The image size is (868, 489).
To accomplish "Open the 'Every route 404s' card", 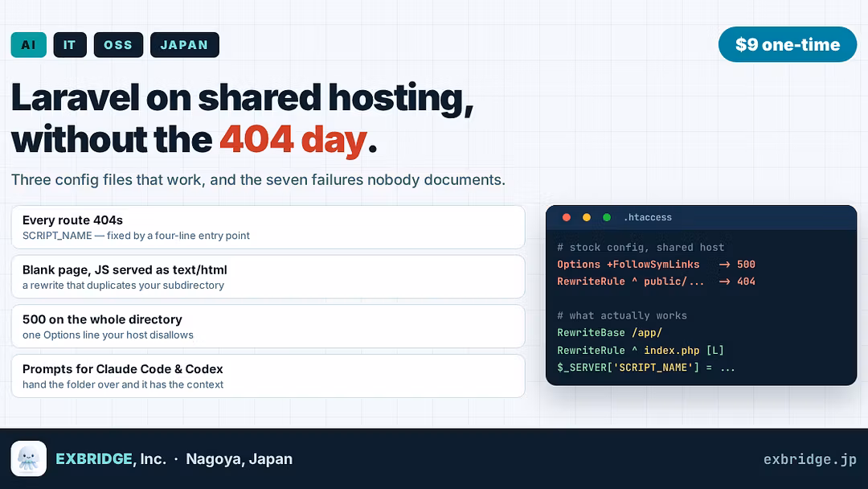I will pos(268,227).
